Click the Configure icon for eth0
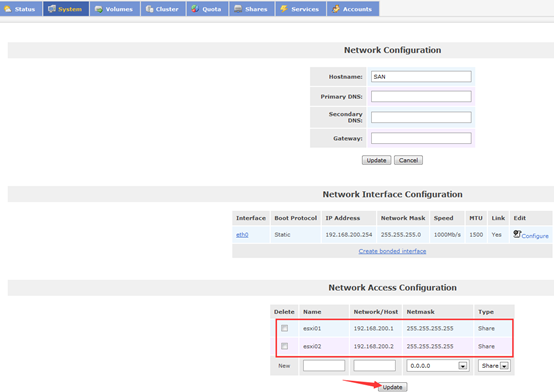This screenshot has width=554, height=392. (x=517, y=234)
